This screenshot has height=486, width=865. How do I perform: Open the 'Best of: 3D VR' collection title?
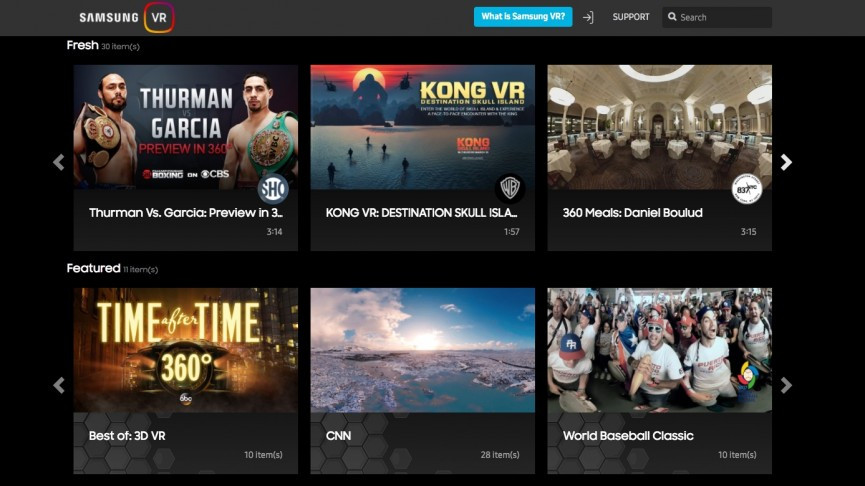coord(127,436)
